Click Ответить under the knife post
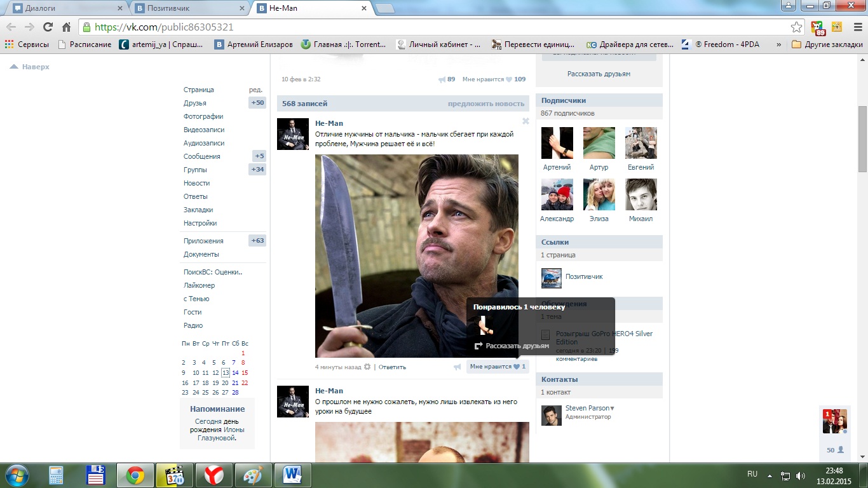 [x=392, y=367]
